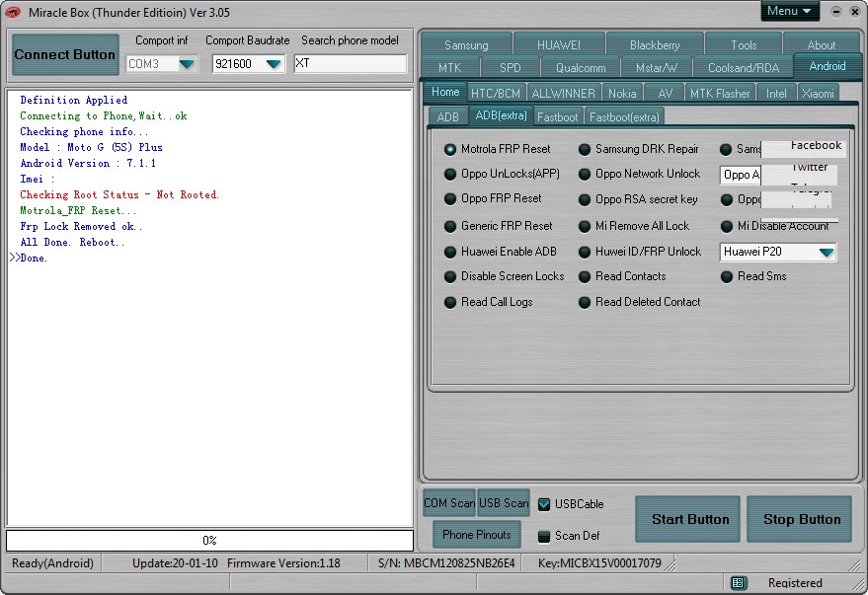The image size is (868, 595).
Task: Click the Facebook entry in menu popup
Action: (x=816, y=145)
